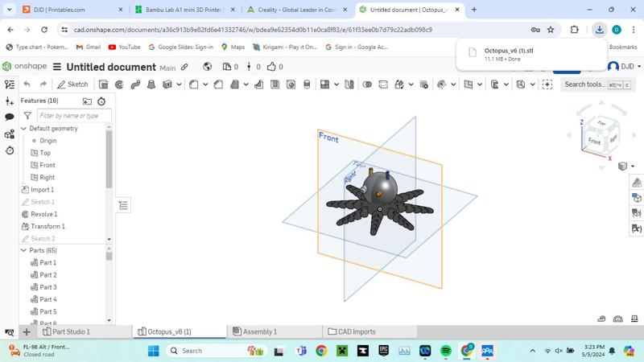Add a new tab with plus button

pos(27,331)
